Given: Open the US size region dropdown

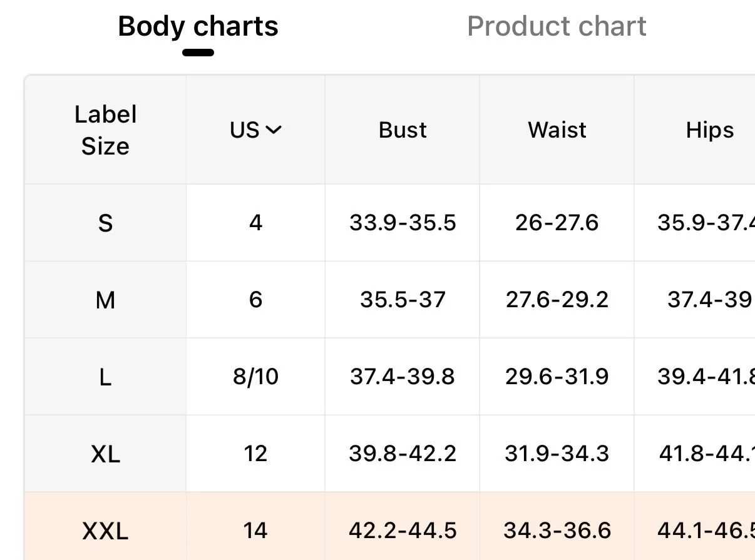Looking at the screenshot, I should (255, 130).
